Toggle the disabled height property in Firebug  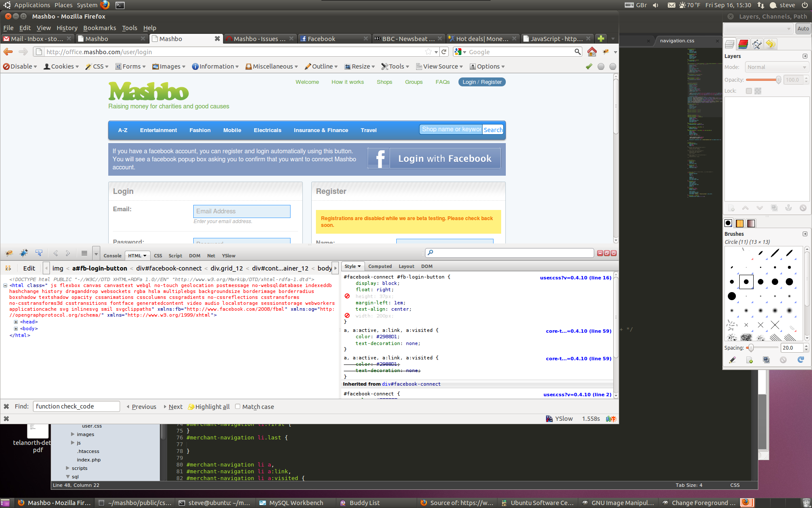tap(347, 296)
